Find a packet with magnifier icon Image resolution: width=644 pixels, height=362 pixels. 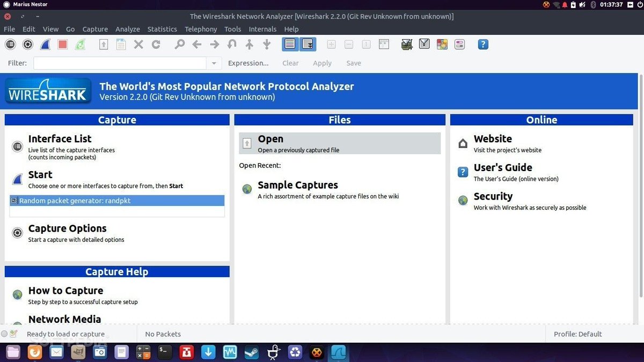pos(180,45)
